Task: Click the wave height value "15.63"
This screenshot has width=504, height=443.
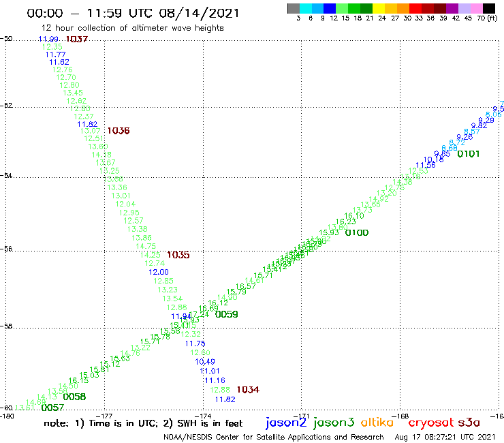Action: pos(120,358)
